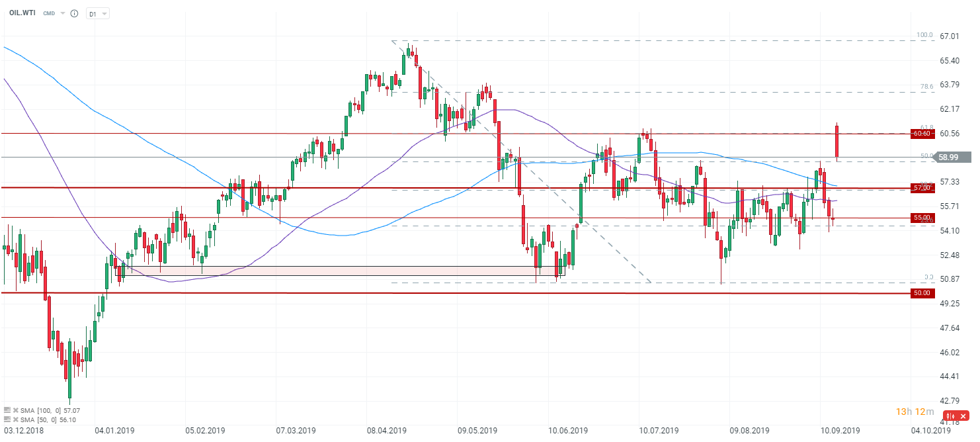Open the CMD symbol dropdown arrow
The width and height of the screenshot is (980, 442).
coord(62,13)
